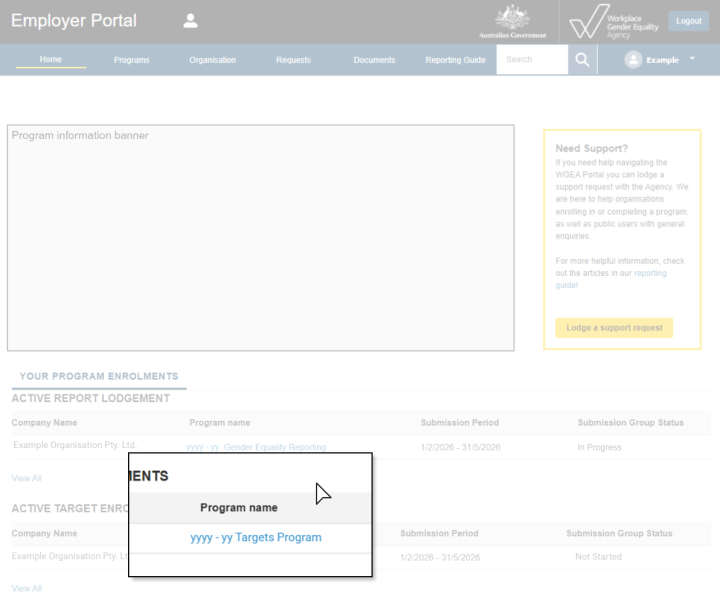Click the Active Target Enrolments Submission Period header

(439, 534)
